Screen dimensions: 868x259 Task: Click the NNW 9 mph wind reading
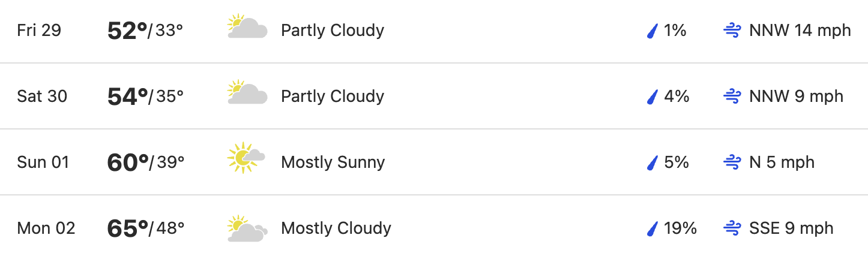tap(797, 97)
